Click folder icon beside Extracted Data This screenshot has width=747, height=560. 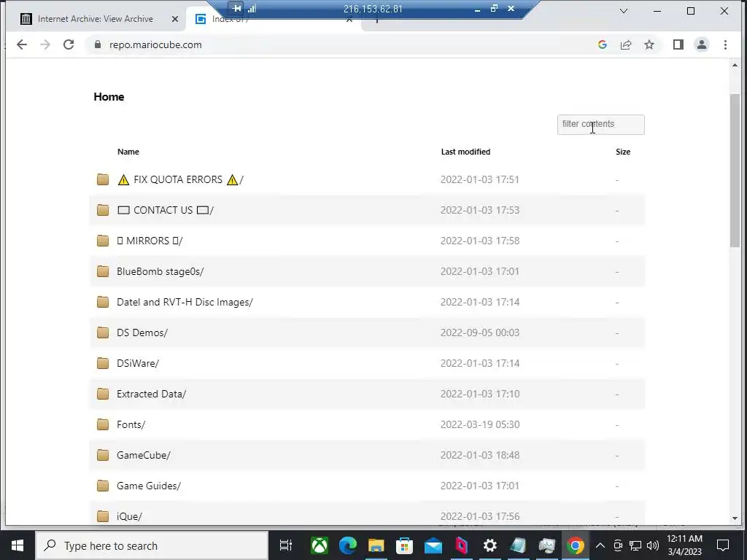point(103,394)
